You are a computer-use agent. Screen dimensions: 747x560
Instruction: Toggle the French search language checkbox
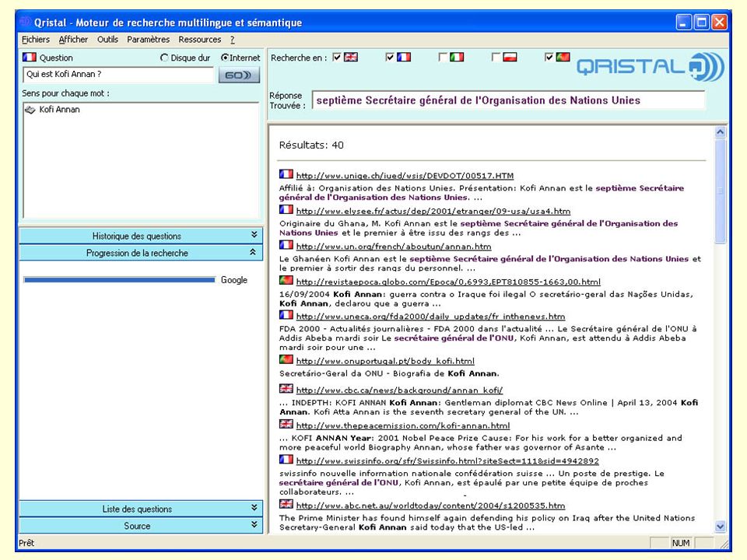coord(390,57)
